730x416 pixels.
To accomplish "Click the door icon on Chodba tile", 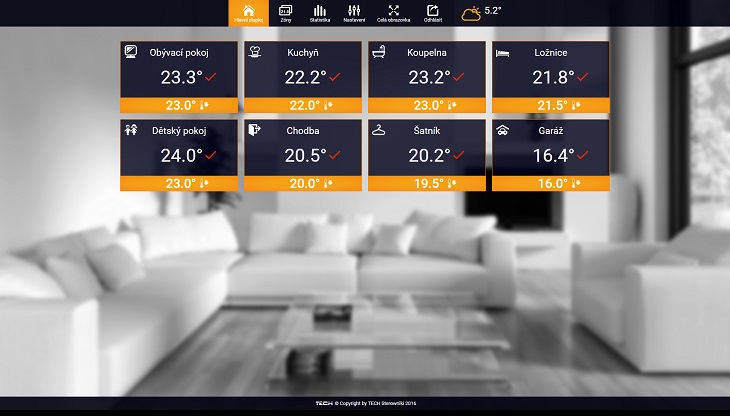I will pyautogui.click(x=255, y=130).
